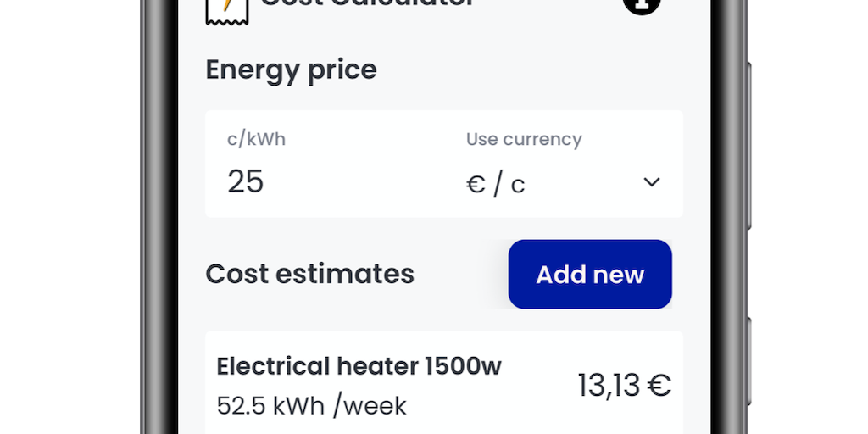The image size is (868, 434).
Task: Click the 'Use currency' label
Action: click(524, 139)
